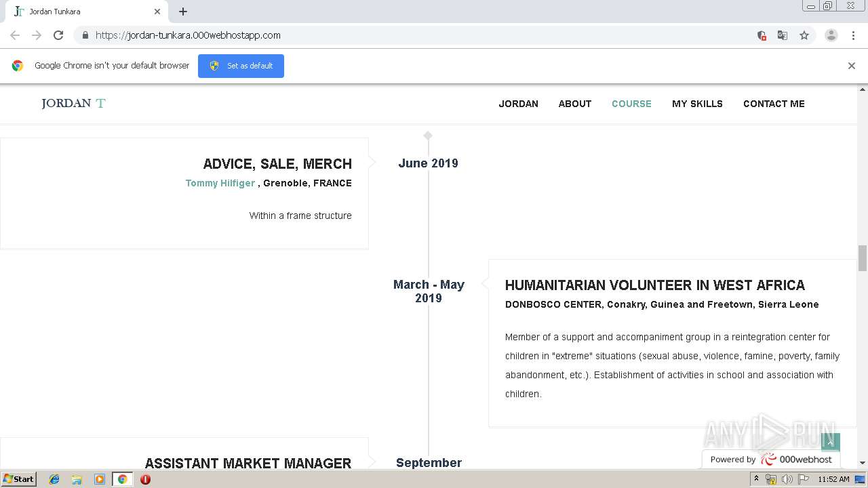The width and height of the screenshot is (868, 488).
Task: Open the media player taskbar icon
Action: [x=100, y=479]
